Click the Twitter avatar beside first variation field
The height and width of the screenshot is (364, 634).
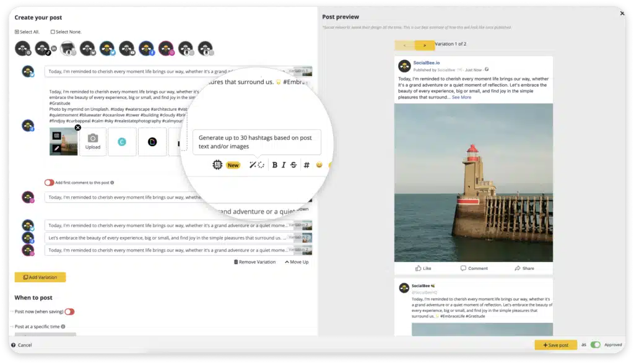[28, 72]
